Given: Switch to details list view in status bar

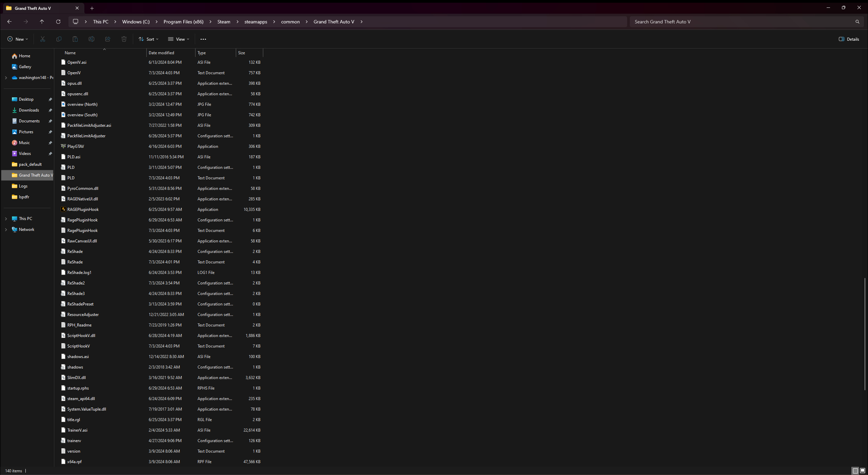Looking at the screenshot, I should tap(855, 471).
